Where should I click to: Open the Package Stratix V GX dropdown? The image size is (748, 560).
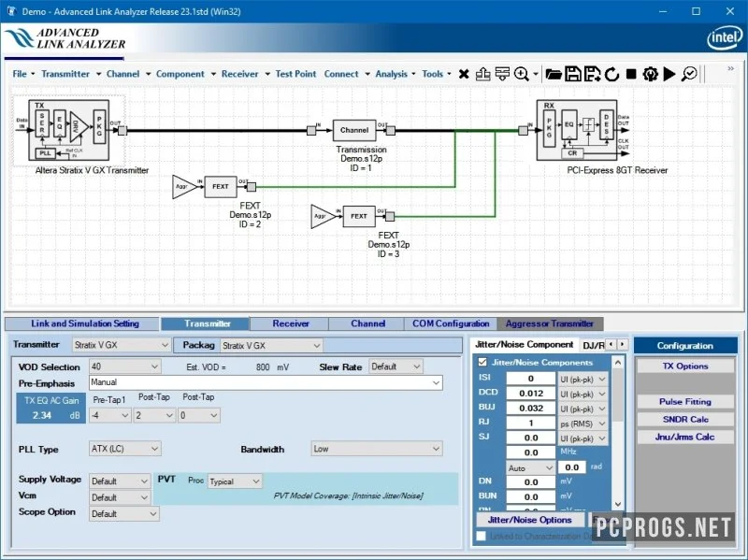click(271, 345)
